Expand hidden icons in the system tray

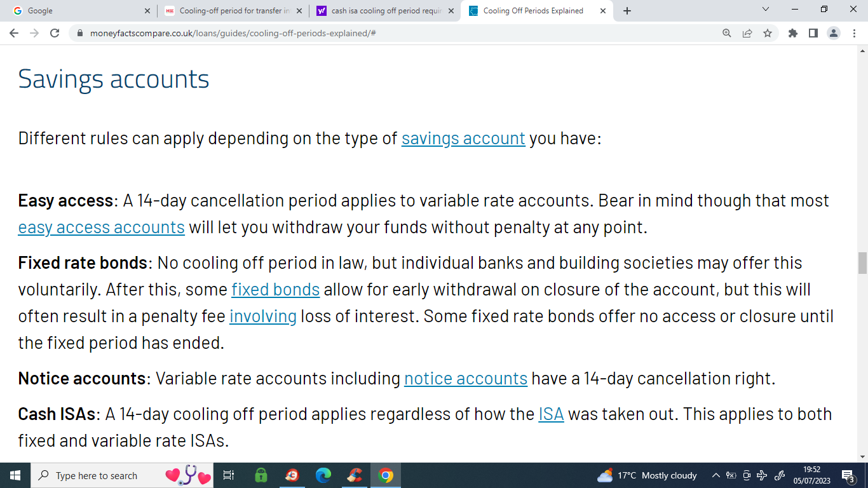(716, 475)
